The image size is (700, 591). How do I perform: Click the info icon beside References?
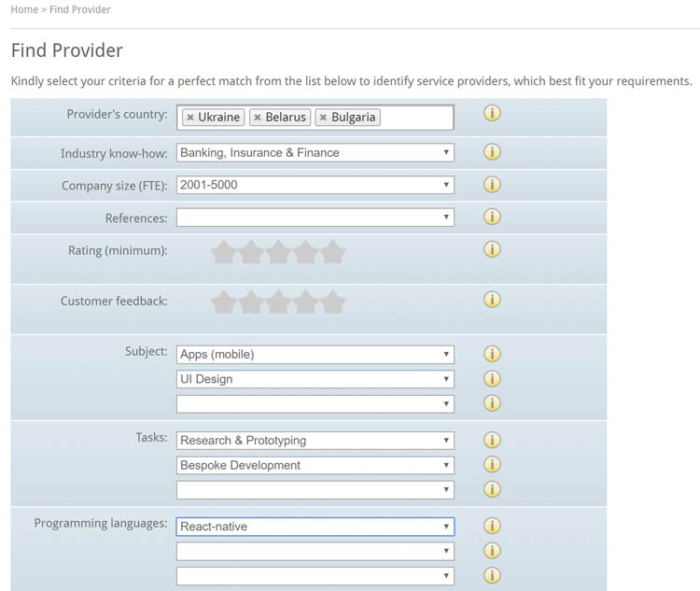tap(492, 217)
